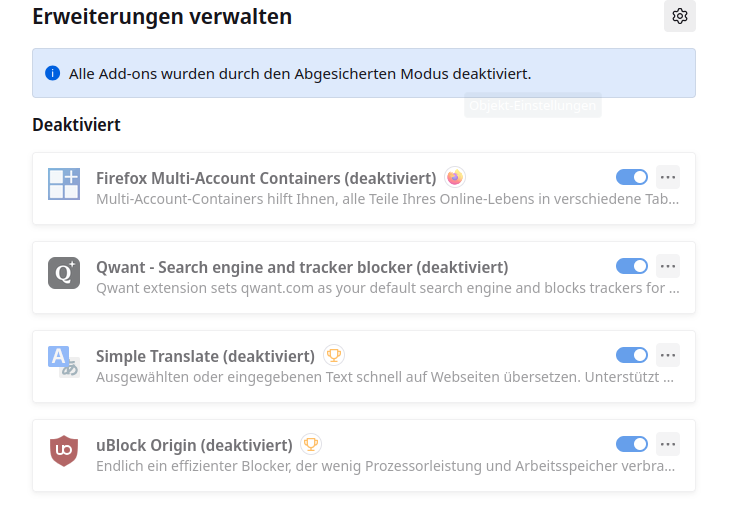Open more options menu for uBlock Origin
Image resolution: width=750 pixels, height=520 pixels.
(x=668, y=444)
